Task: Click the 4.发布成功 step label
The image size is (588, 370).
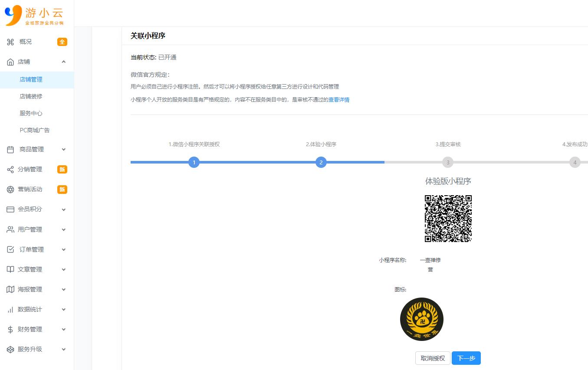Action: tap(575, 144)
